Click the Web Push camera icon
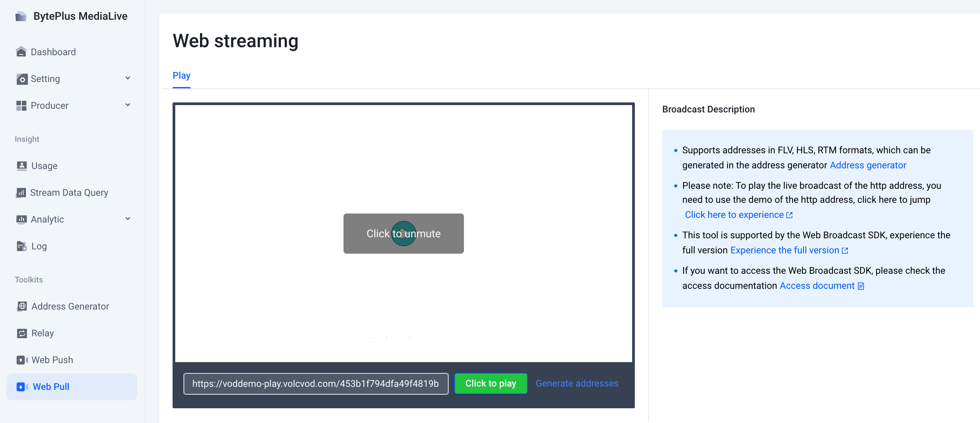Screen dimensions: 980x423 [x=22, y=360]
